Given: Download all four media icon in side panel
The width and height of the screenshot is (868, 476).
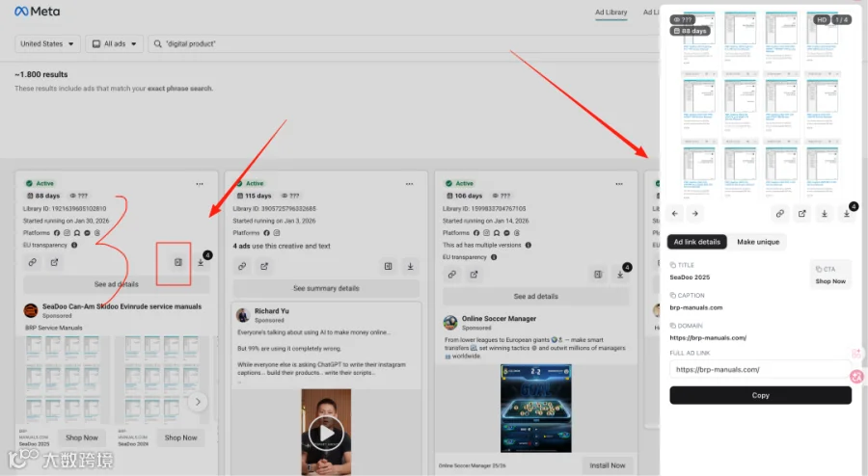Looking at the screenshot, I should tap(847, 213).
